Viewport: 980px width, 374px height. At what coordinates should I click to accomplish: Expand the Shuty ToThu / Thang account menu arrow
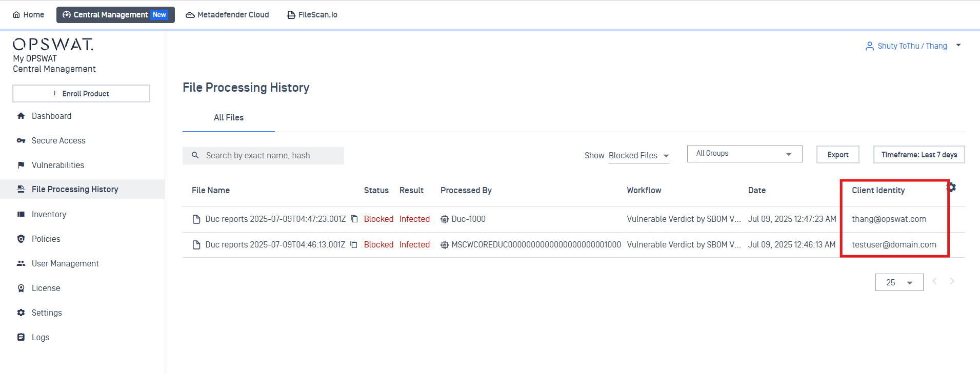(958, 46)
